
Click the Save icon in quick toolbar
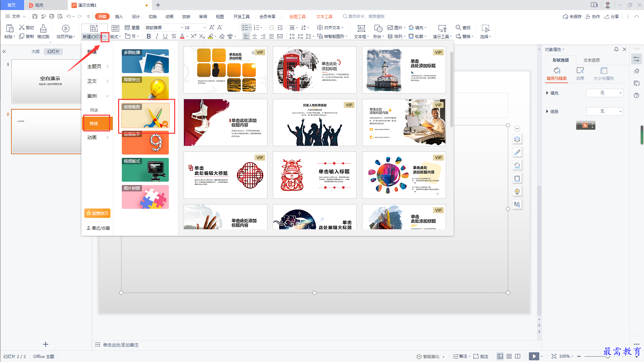tap(35, 16)
